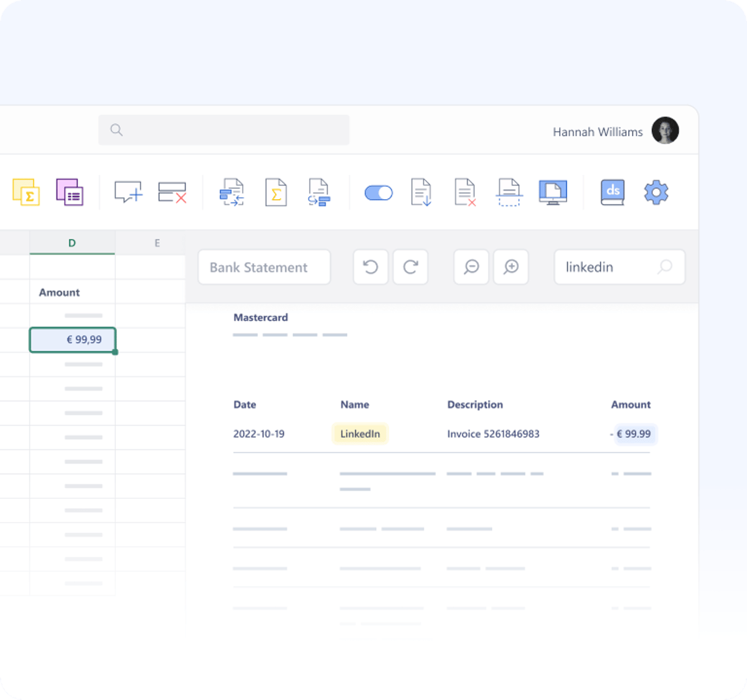Click the yellow sigma sheets icon
Image resolution: width=747 pixels, height=700 pixels.
point(26,192)
